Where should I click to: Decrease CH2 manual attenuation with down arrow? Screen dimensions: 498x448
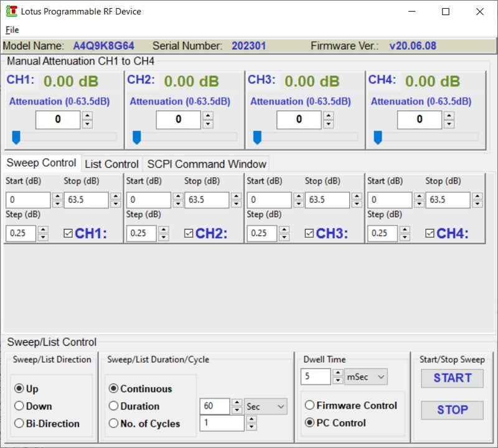[x=208, y=124]
